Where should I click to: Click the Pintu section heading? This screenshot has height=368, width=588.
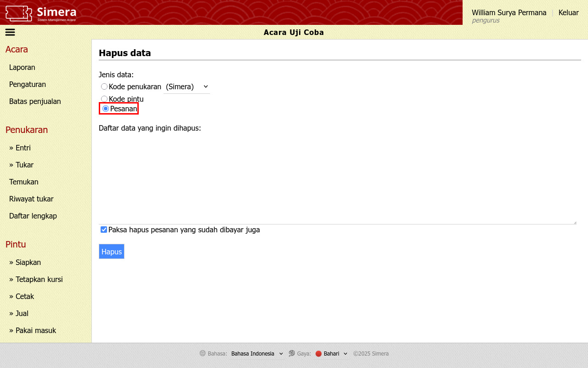[x=16, y=244]
